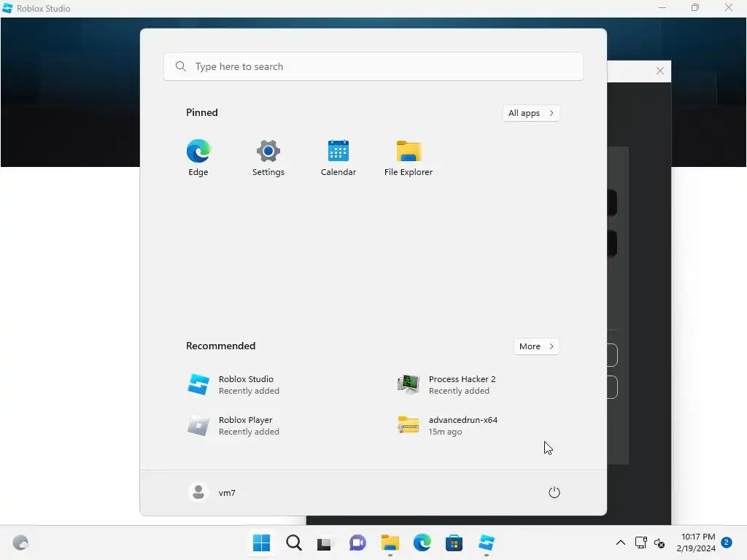Open Microsoft Store on the taskbar

tap(454, 542)
